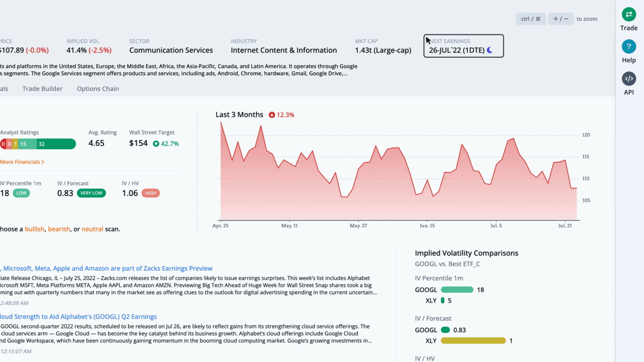The image size is (644, 362).
Task: Click the 1.43t (Large-cap) market cap
Action: pos(383,51)
